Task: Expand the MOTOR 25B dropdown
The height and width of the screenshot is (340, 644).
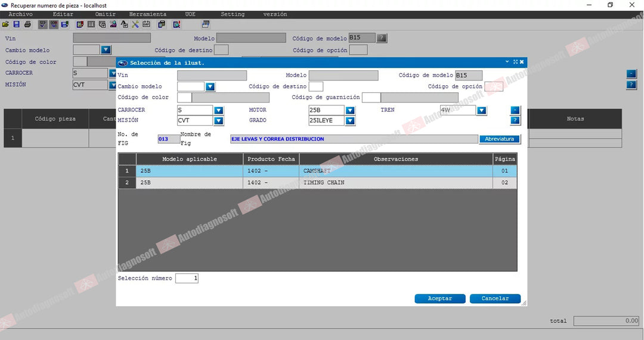Action: pyautogui.click(x=350, y=110)
